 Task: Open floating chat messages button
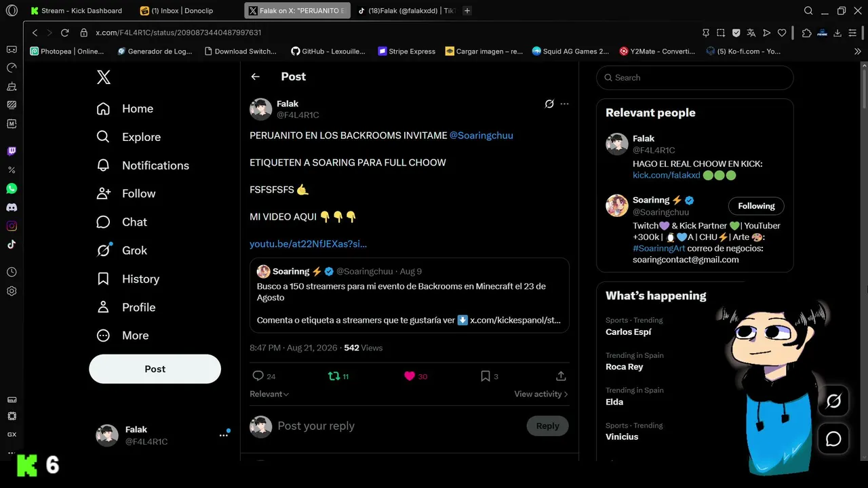(x=833, y=439)
